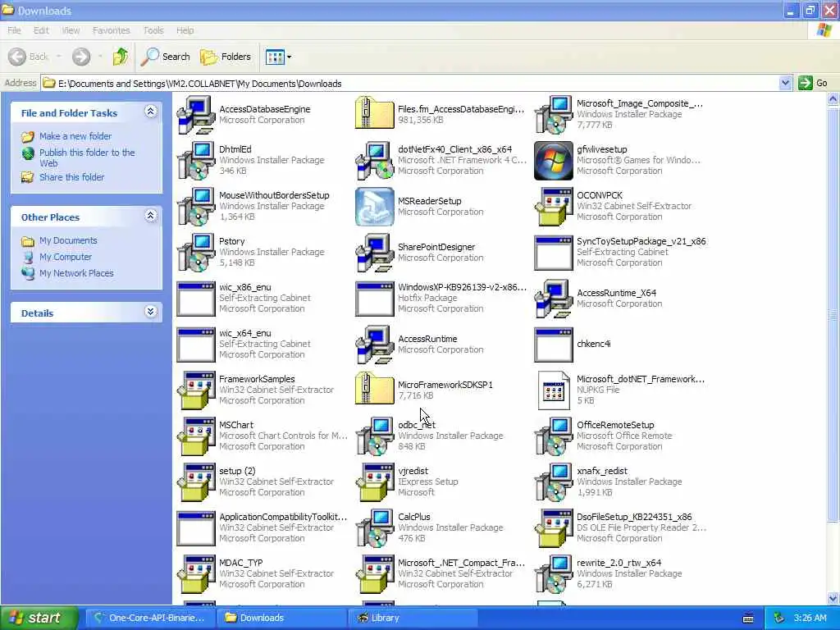Toggle the Folders pane button
Screen dimensions: 840x630
point(225,57)
